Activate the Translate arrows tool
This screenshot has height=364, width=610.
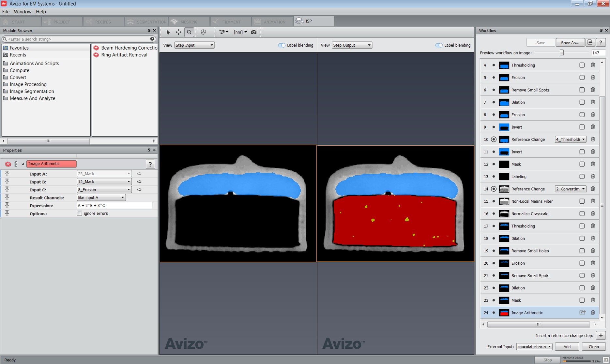point(178,32)
